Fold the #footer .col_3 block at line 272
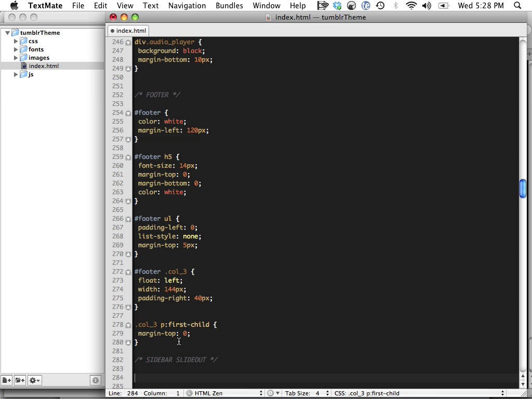The image size is (532, 399). (128, 272)
